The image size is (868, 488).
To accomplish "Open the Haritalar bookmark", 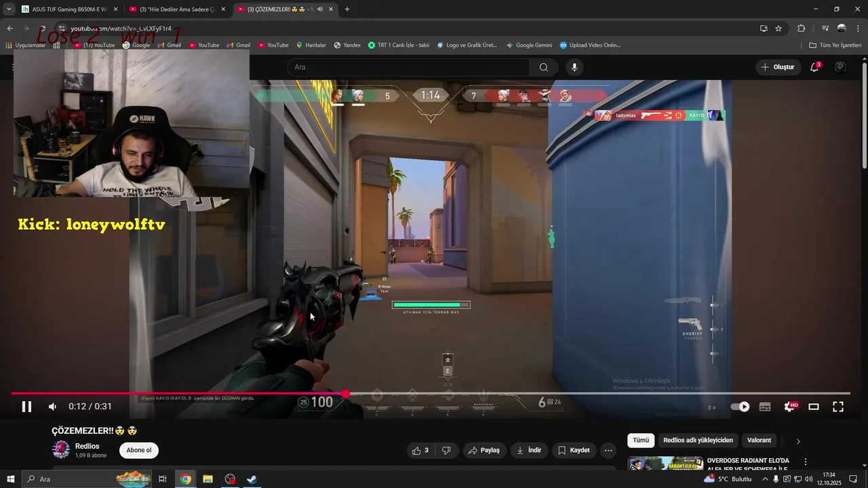I will 311,45.
